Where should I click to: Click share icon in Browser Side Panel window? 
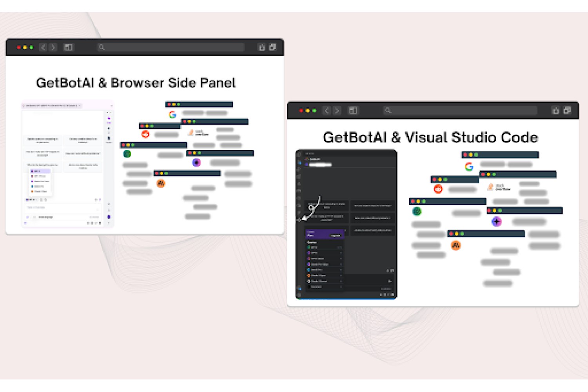(262, 47)
